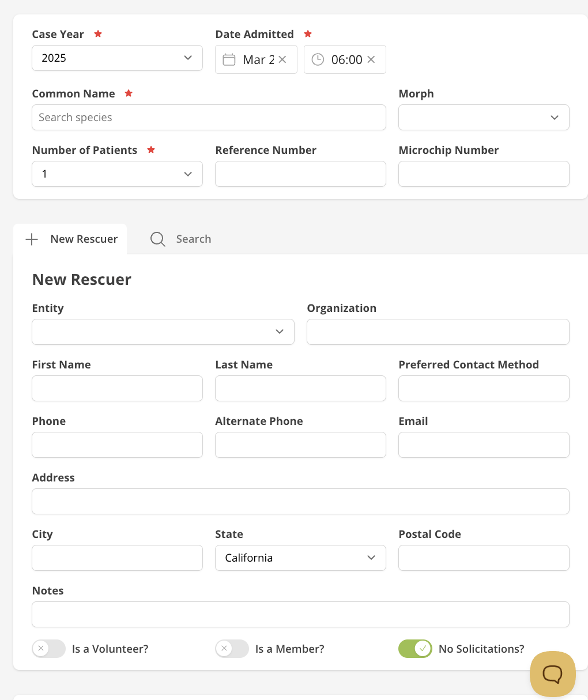Click the Phone input field
This screenshot has width=588, height=700.
pos(117,445)
